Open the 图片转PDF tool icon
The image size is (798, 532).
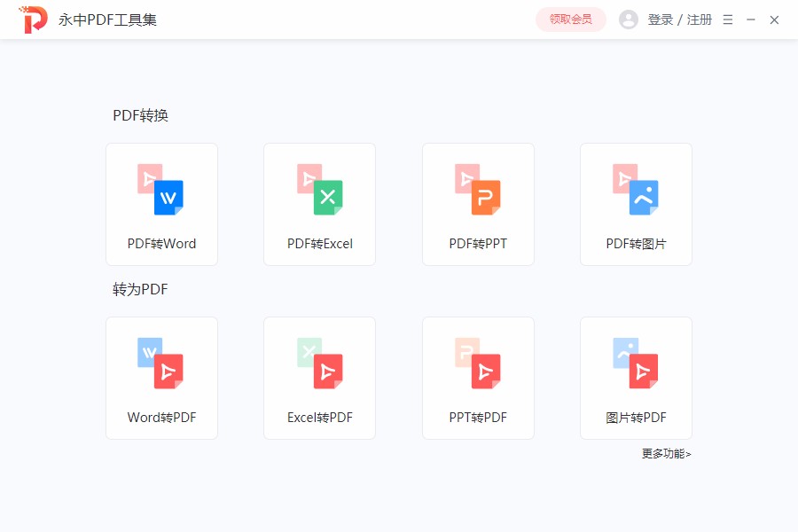tap(636, 363)
